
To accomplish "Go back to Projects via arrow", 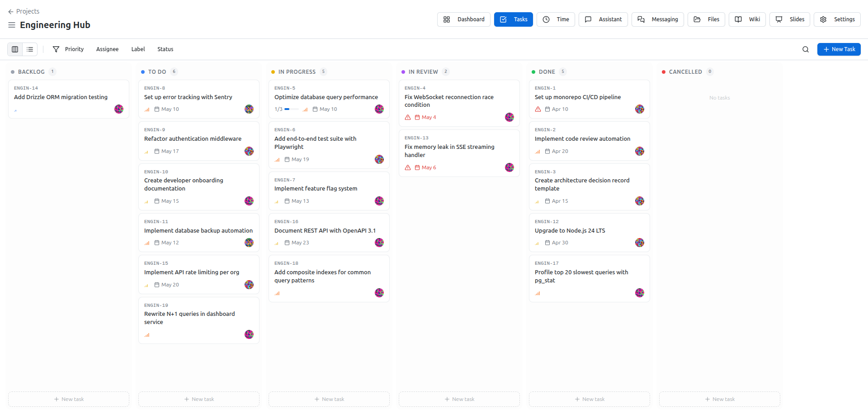I will (x=11, y=11).
